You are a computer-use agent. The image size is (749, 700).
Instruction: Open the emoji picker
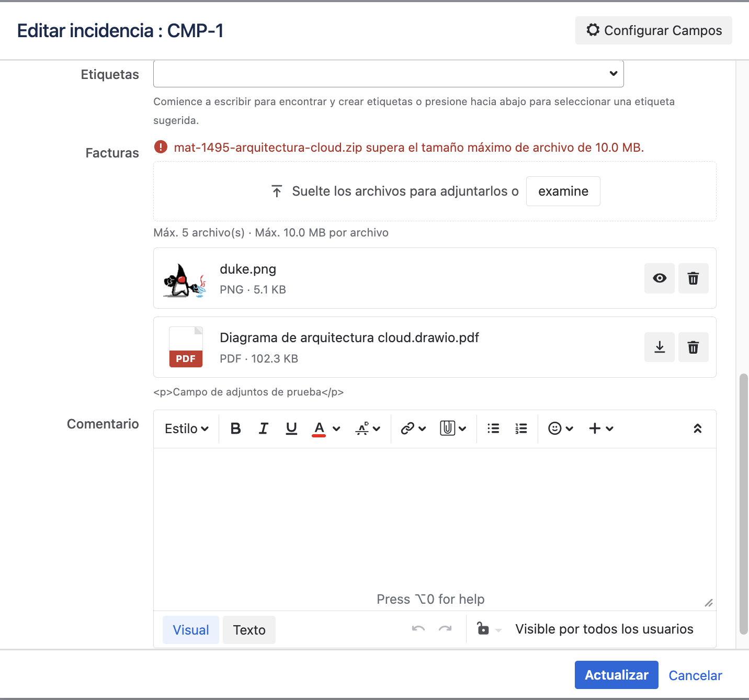(561, 428)
